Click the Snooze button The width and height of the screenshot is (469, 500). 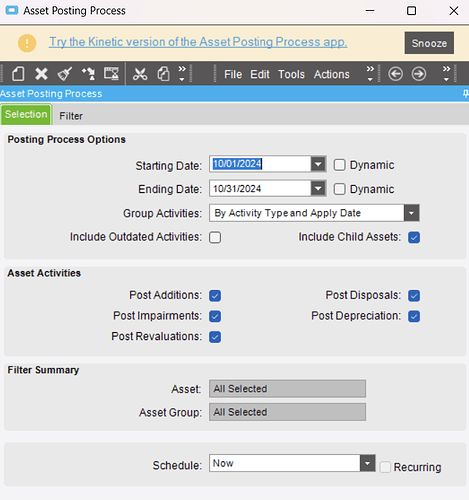tap(429, 43)
